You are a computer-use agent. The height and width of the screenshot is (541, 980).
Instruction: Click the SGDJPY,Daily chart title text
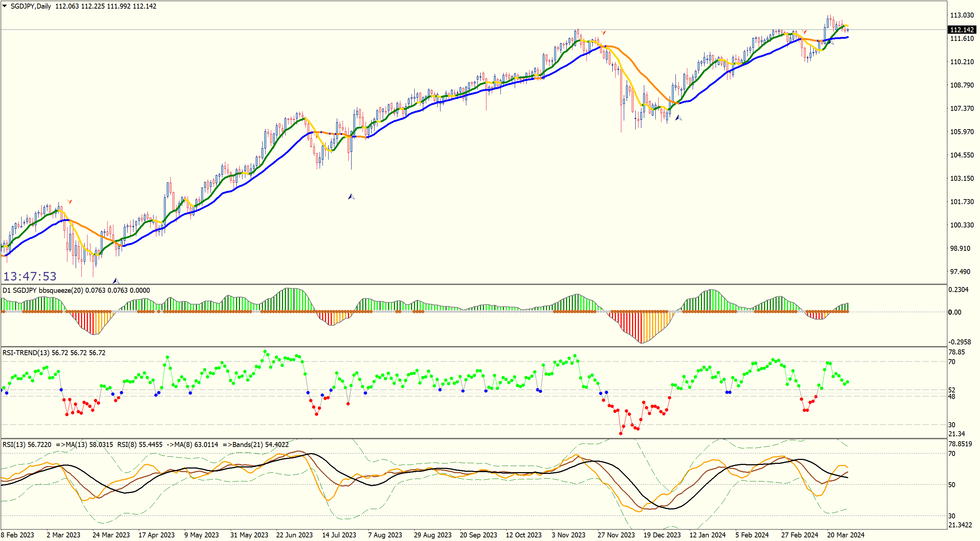pos(30,6)
